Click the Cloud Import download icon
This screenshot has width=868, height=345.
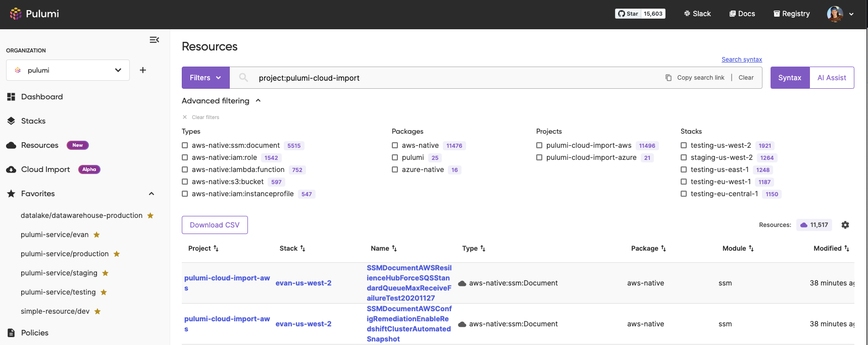tap(11, 169)
